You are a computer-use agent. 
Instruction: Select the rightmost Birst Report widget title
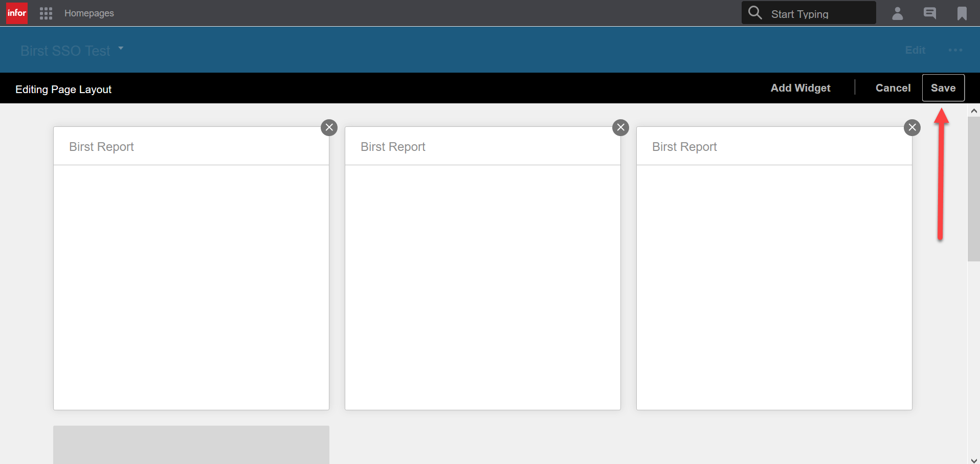684,147
